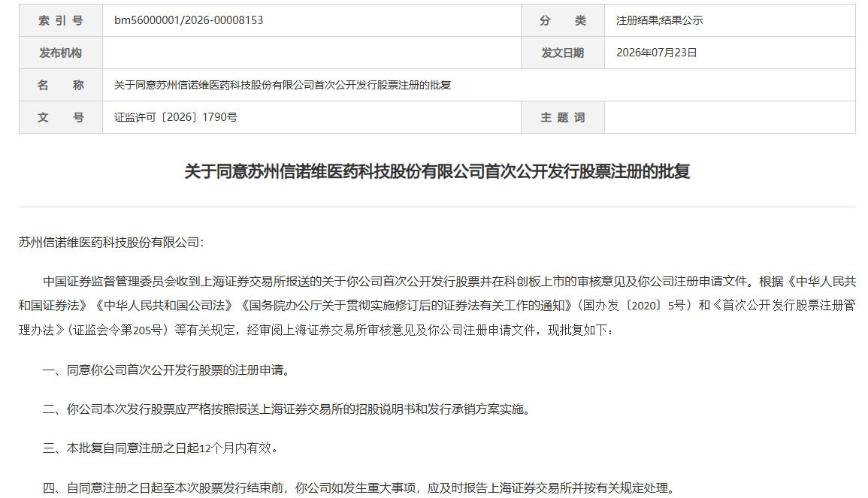Click the 分类 label cell
868x498 pixels.
pos(562,20)
